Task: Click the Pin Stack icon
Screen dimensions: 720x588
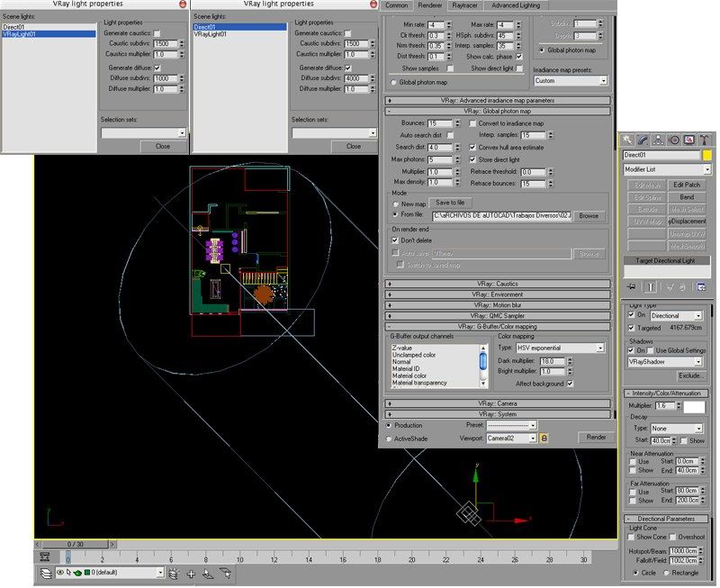Action: (632, 287)
